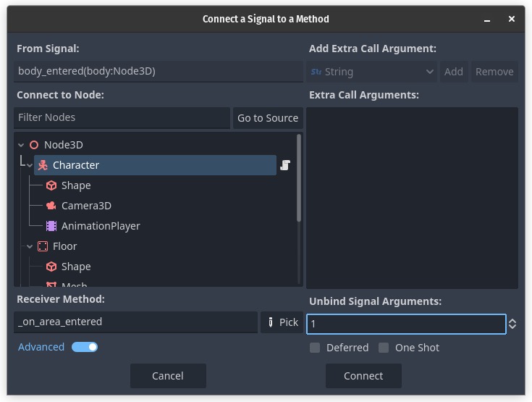Image resolution: width=532 pixels, height=402 pixels.
Task: Click the Extra Call Arguments list area
Action: click(413, 198)
